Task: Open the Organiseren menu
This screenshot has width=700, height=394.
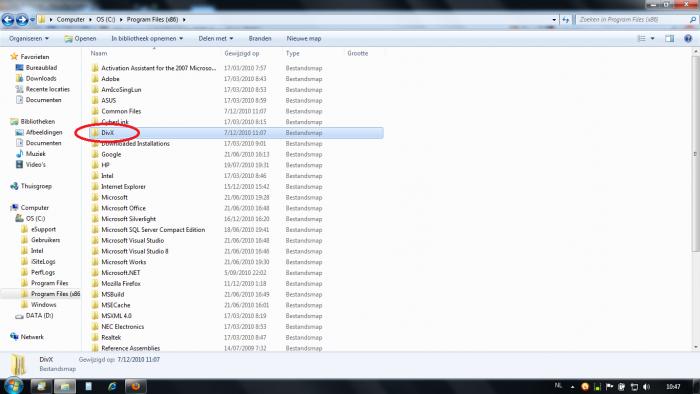Action: pos(29,39)
